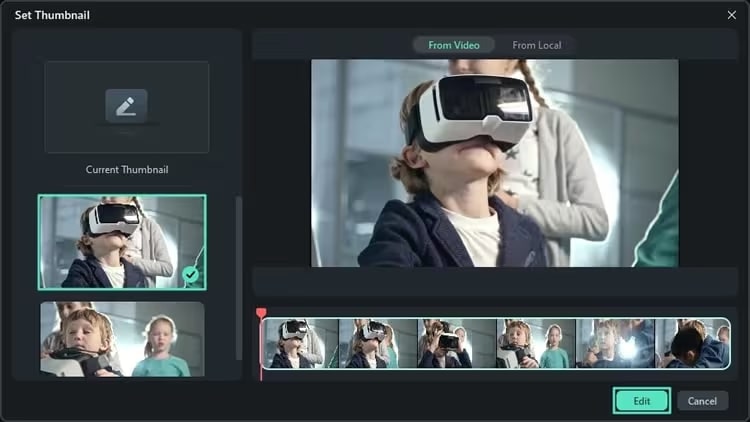Click the Current Thumbnail placeholder box
Viewport: 750px width, 422px height.
pos(127,107)
